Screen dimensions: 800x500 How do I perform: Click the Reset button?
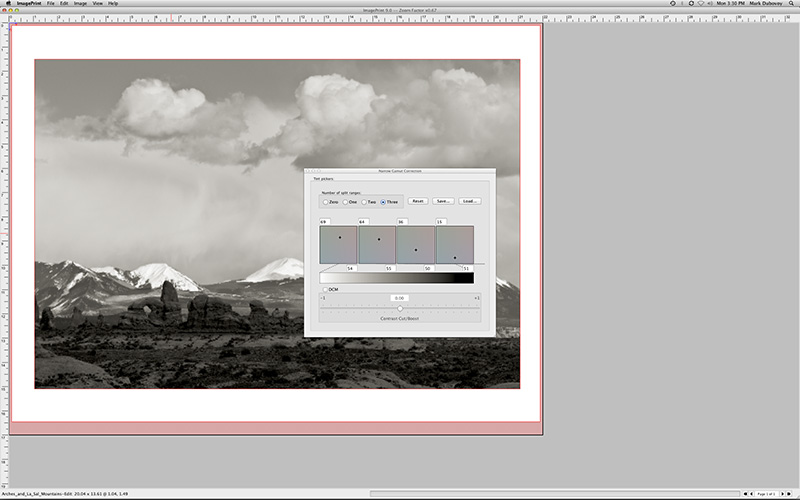click(x=418, y=201)
